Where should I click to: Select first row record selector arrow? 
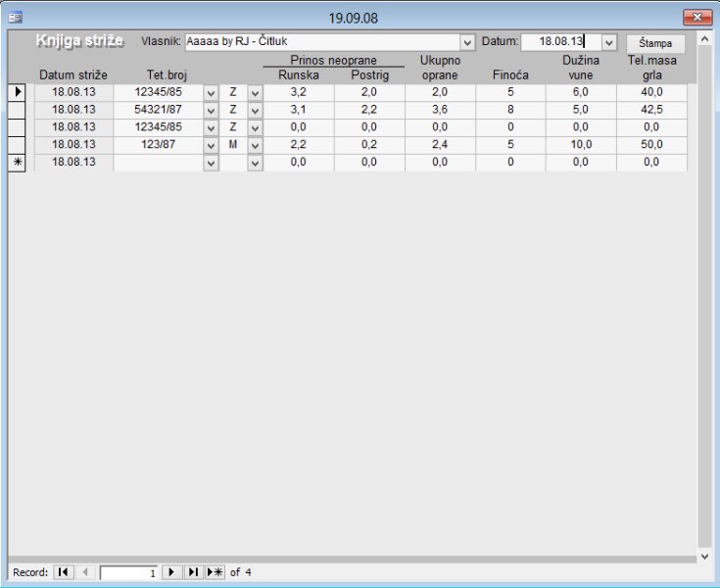18,92
